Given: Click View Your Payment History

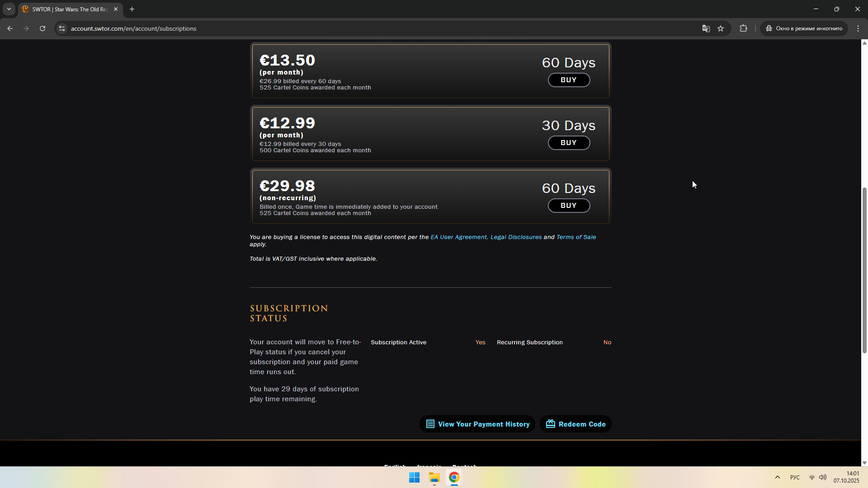Looking at the screenshot, I should click(x=477, y=424).
